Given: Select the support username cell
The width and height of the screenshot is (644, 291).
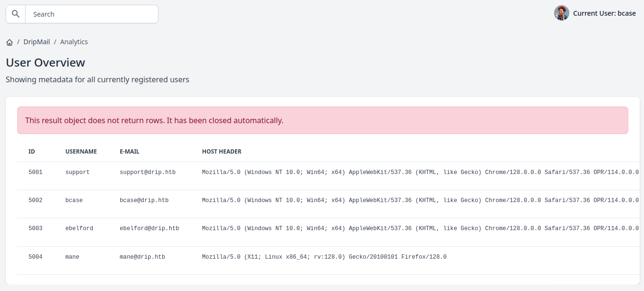Looking at the screenshot, I should [x=77, y=172].
